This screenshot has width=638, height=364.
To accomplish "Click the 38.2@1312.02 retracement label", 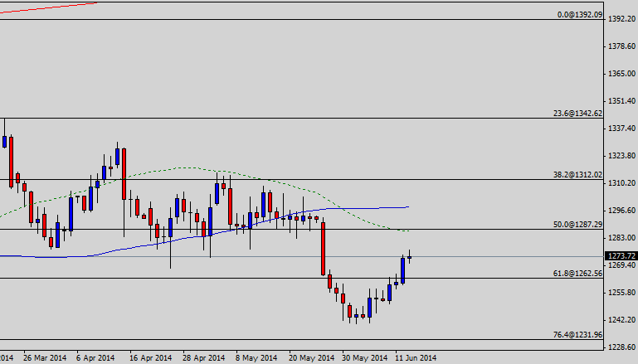I will point(576,175).
